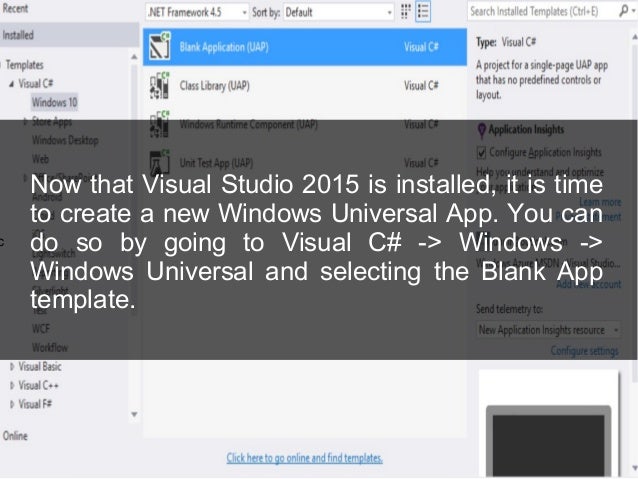
Task: Select Windows 10 under Visual C#
Action: 55,102
